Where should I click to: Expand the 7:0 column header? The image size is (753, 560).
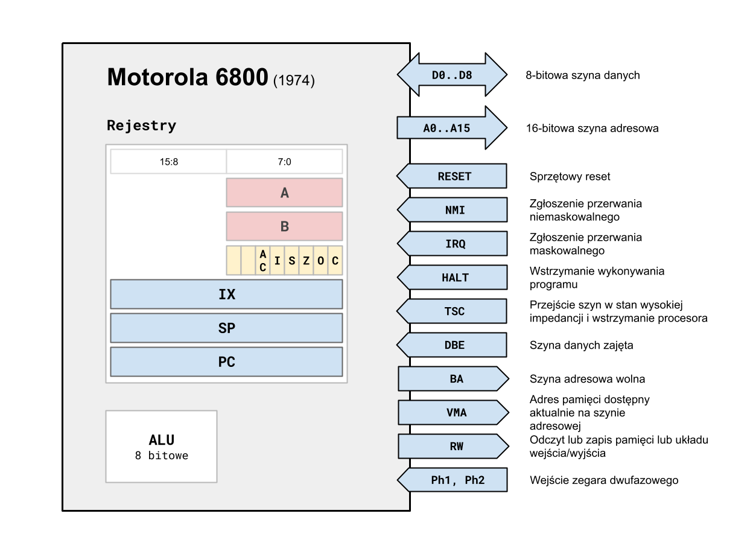284,161
